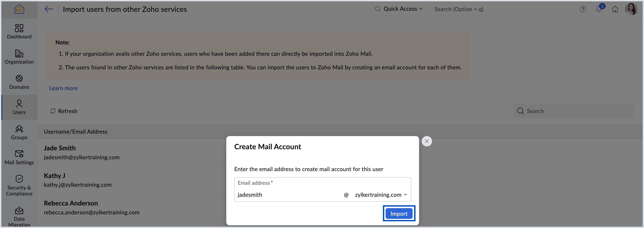Select the Users tab in sidebar

(x=19, y=107)
